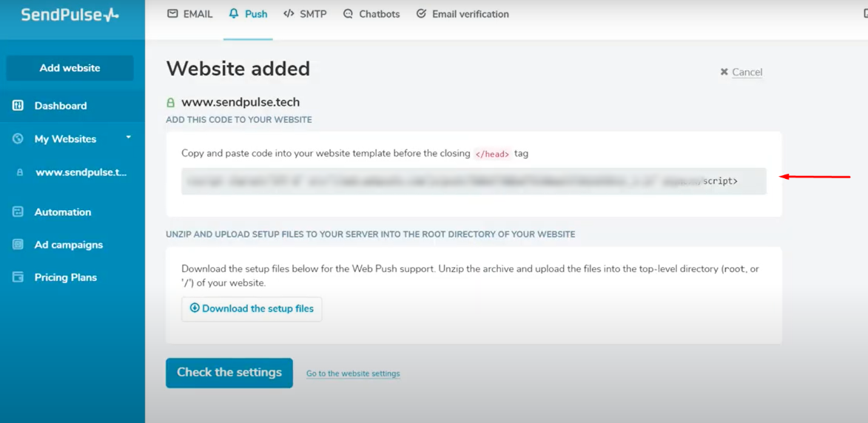The width and height of the screenshot is (868, 423).
Task: Click the Automation icon
Action: click(x=18, y=211)
